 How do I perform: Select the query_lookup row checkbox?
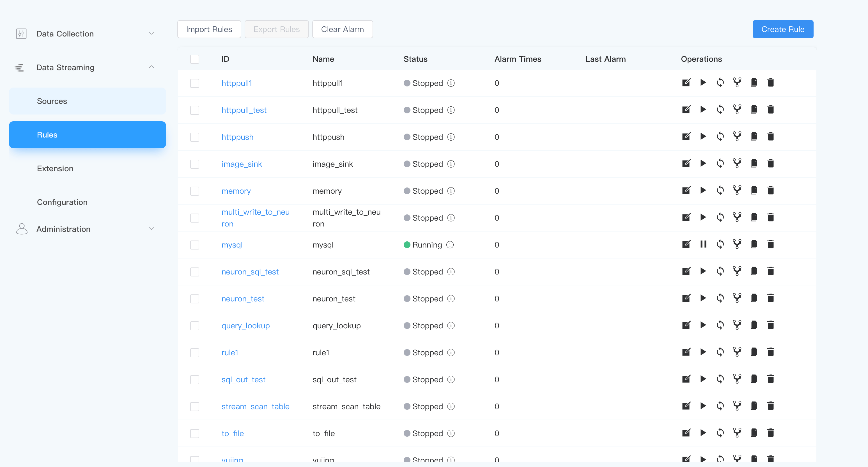pos(194,325)
